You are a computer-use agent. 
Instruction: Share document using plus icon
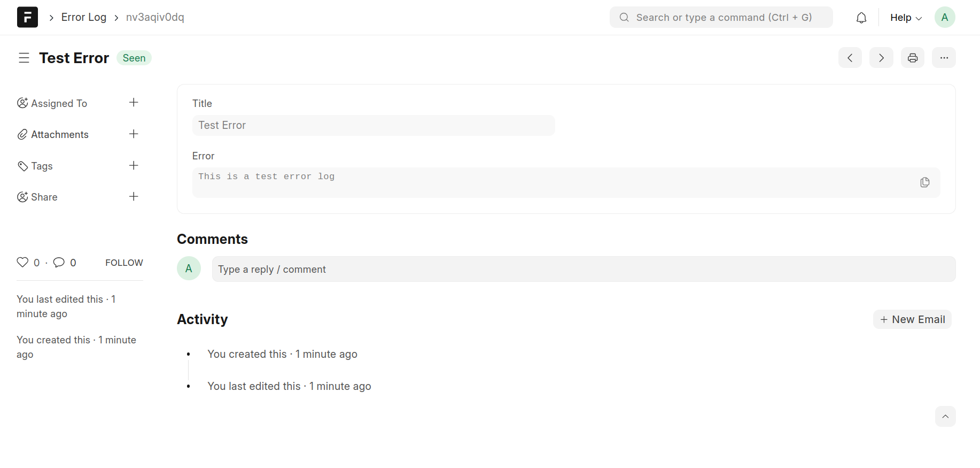coord(134,197)
